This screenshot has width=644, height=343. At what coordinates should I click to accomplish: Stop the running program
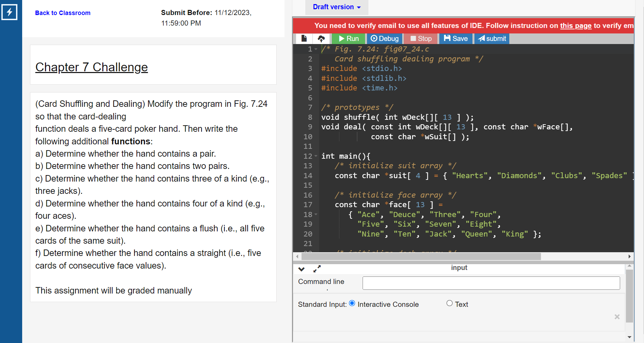pyautogui.click(x=421, y=39)
